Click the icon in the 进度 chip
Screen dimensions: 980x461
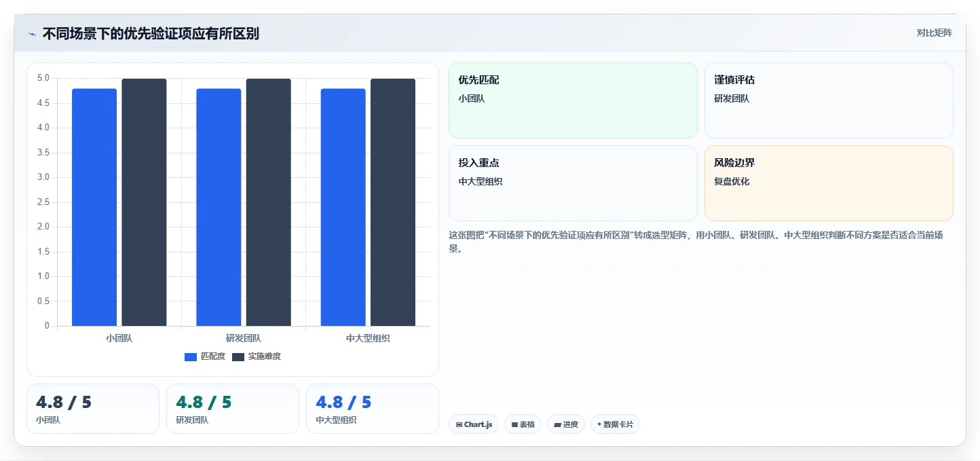point(557,425)
